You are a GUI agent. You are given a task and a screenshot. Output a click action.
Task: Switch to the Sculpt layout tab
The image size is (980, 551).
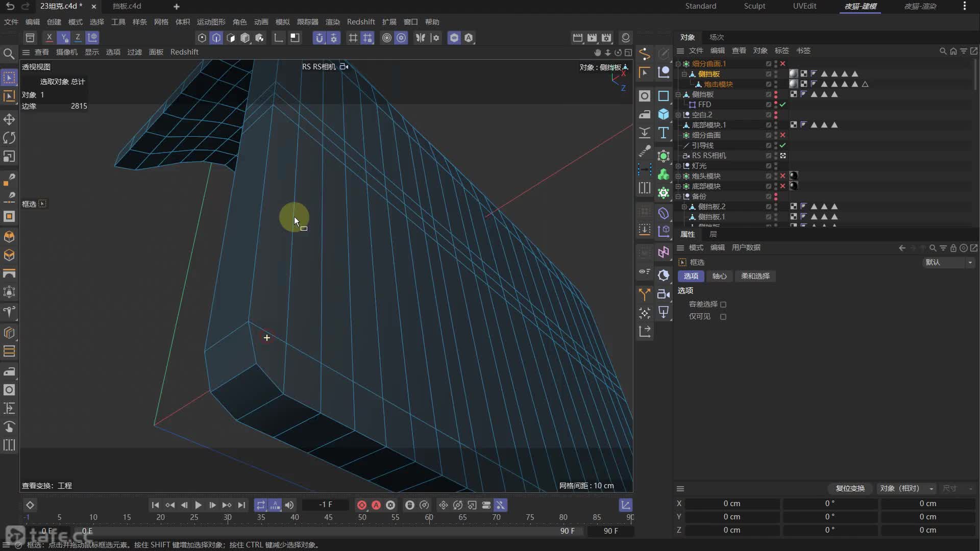[x=754, y=6]
